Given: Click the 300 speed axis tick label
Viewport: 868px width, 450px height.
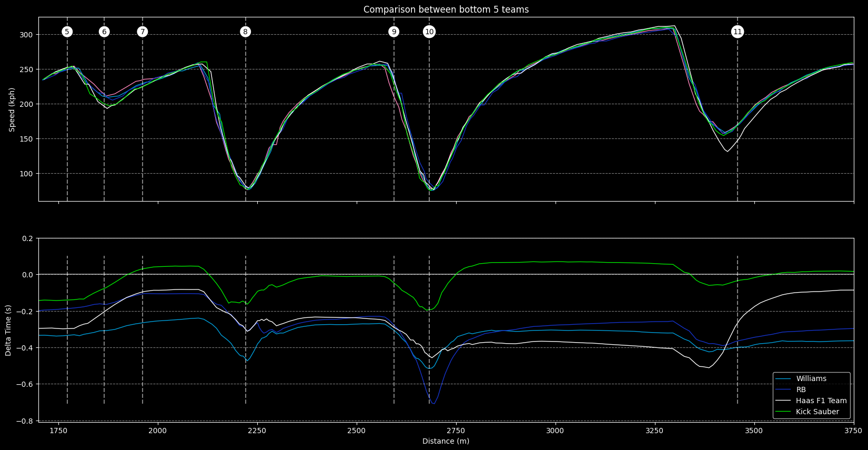Looking at the screenshot, I should pyautogui.click(x=27, y=35).
